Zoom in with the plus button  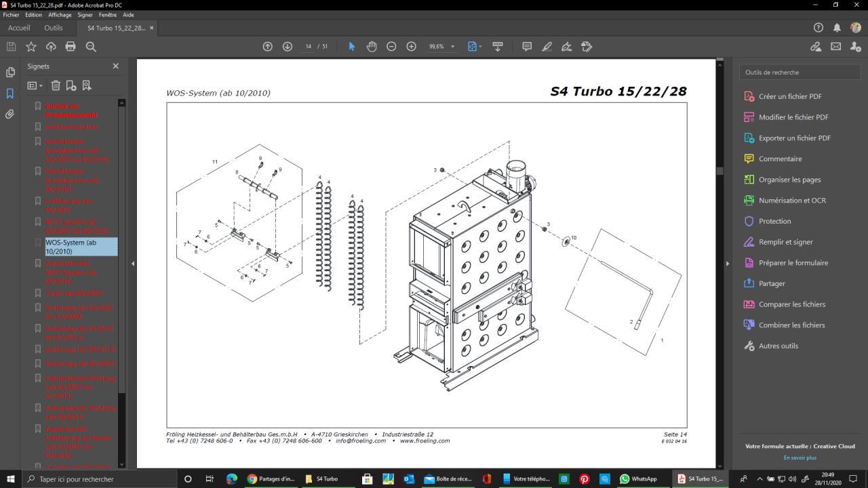(x=411, y=47)
